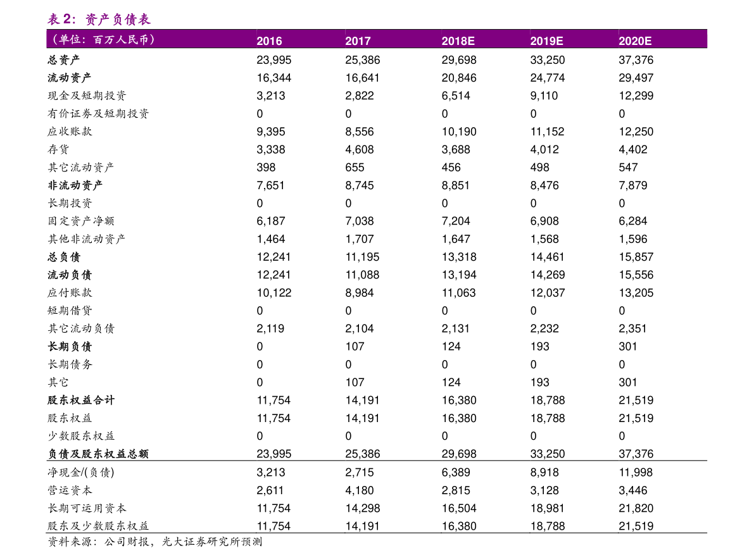Select the 其它流动负债 row label
The height and width of the screenshot is (560, 754).
point(81,328)
